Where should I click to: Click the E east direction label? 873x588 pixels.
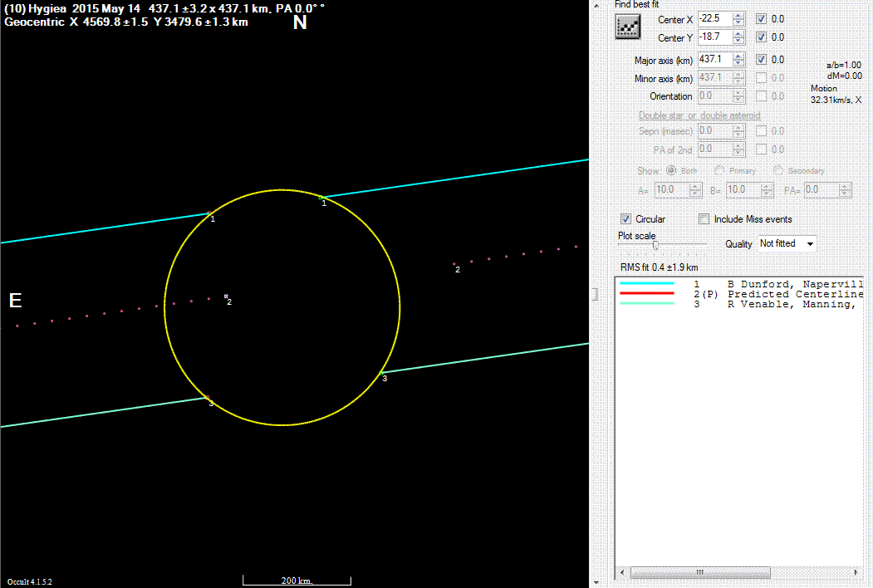(16, 301)
